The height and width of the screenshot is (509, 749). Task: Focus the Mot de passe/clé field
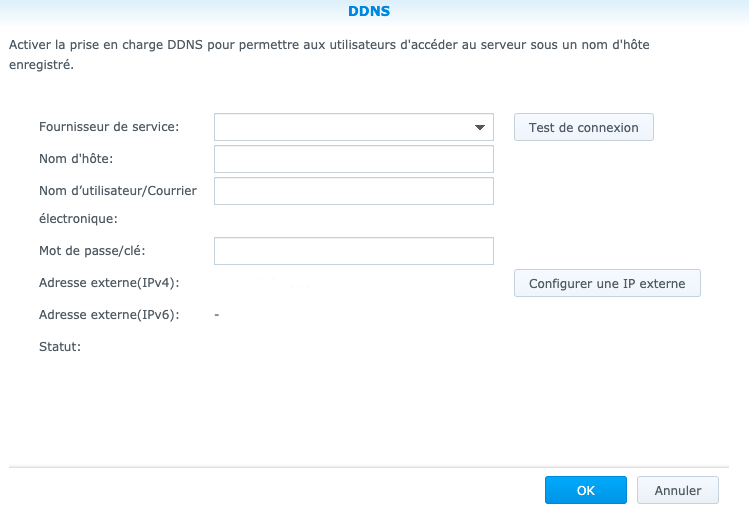354,251
